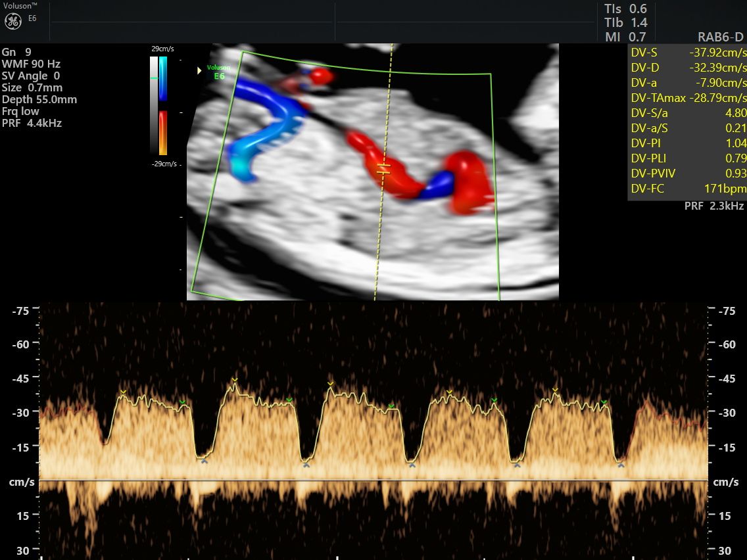
Task: Click the SV Angle 0 parameter
Action: (30, 76)
